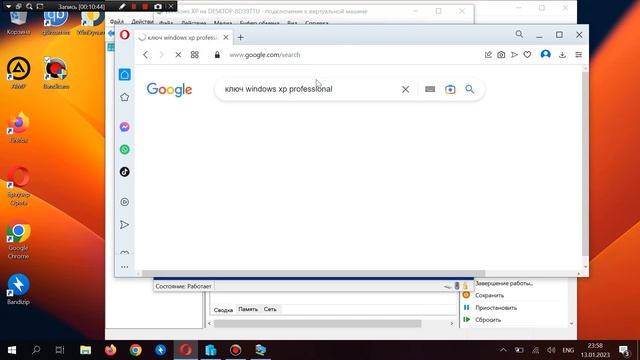The height and width of the screenshot is (360, 640).
Task: Click Сбросить action in Hyper-V
Action: coord(488,320)
